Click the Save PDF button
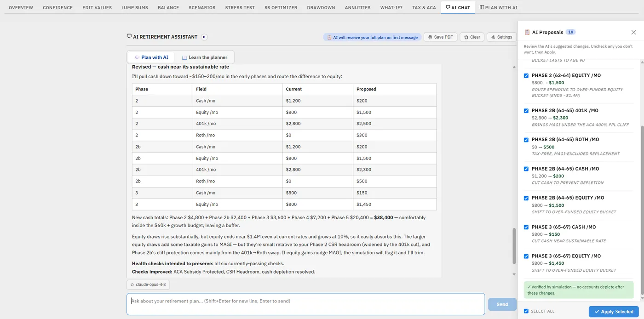This screenshot has width=644, height=319. [440, 37]
